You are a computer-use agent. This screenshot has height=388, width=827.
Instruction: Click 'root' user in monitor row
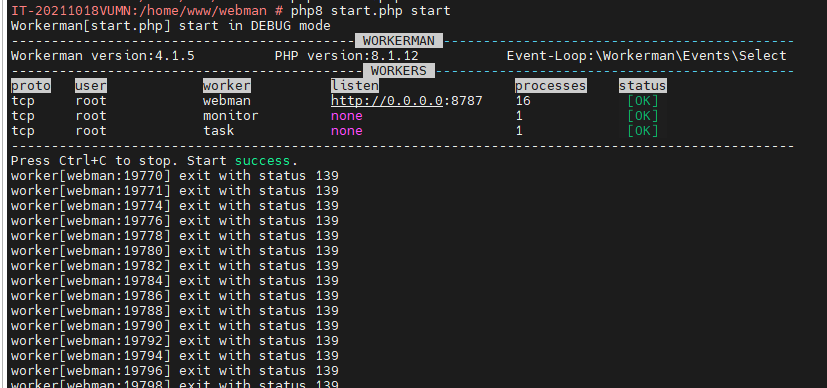pos(91,115)
